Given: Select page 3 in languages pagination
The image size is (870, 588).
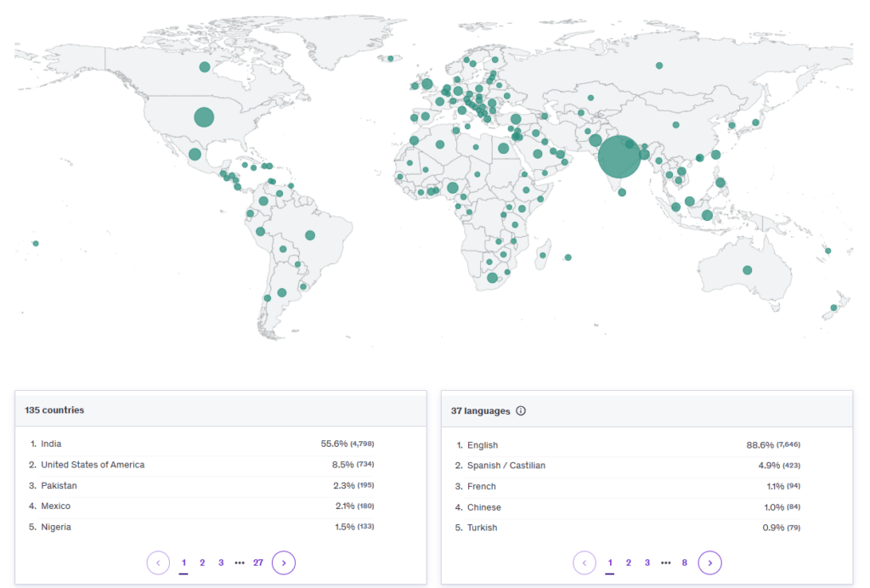Looking at the screenshot, I should [x=647, y=563].
